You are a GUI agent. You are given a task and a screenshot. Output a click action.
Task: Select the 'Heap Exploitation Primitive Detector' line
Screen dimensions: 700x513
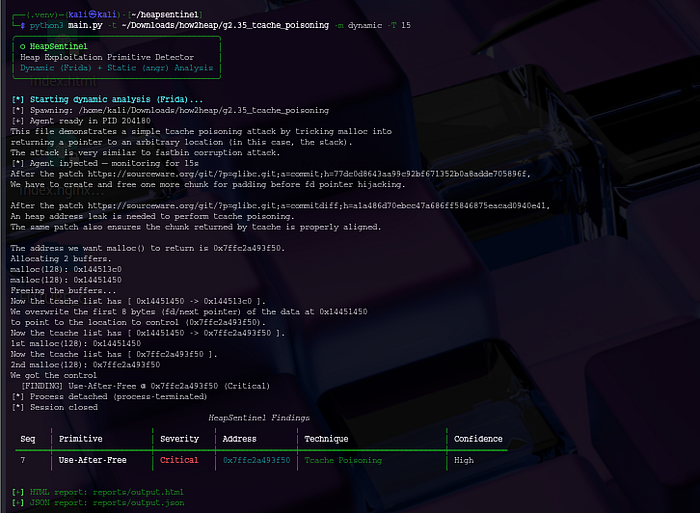coord(107,57)
